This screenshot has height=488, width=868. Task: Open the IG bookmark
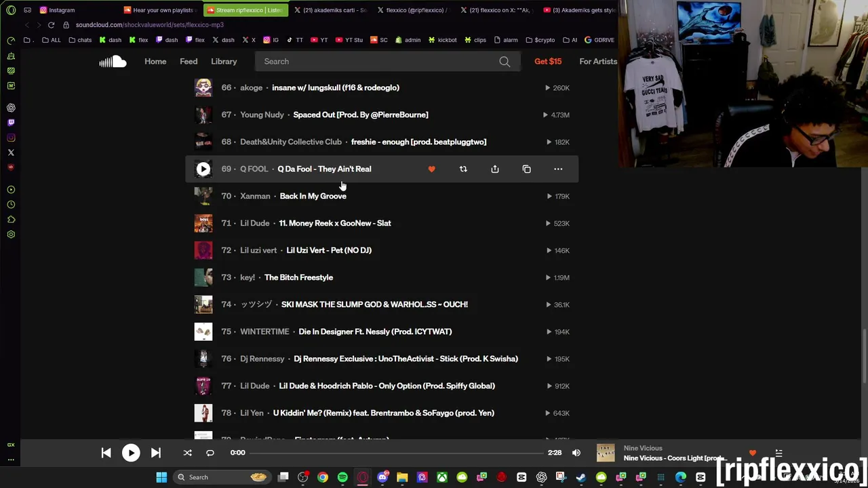[x=271, y=40]
